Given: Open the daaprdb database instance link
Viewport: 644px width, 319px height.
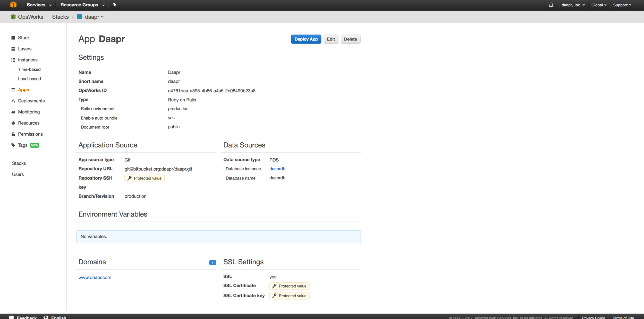Looking at the screenshot, I should pos(277,169).
